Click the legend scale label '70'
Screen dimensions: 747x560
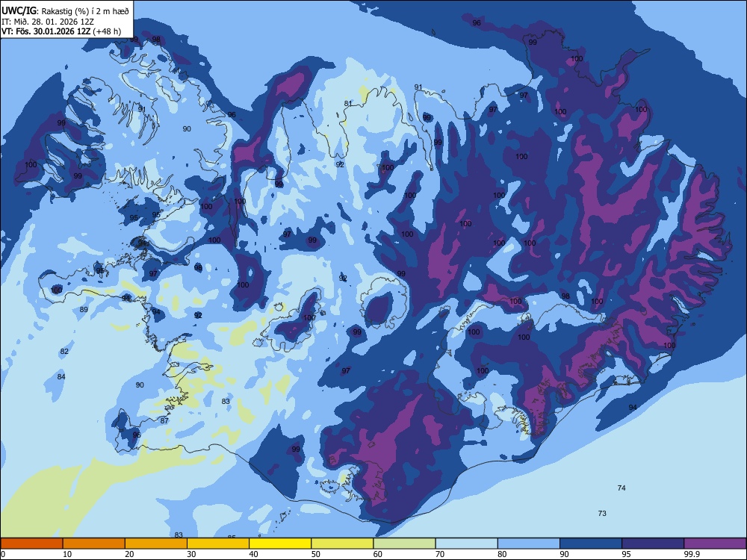tap(440, 554)
